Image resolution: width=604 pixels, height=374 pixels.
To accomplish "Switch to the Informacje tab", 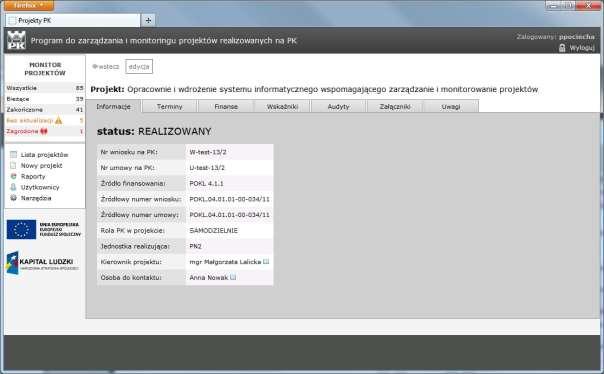I will coord(114,106).
